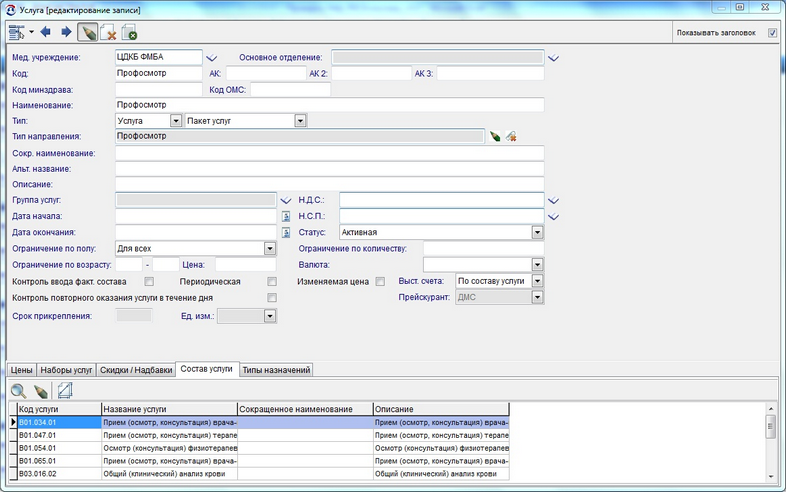Open Ограничение по полу dropdown
Screen dimensions: 786x492
coord(270,249)
